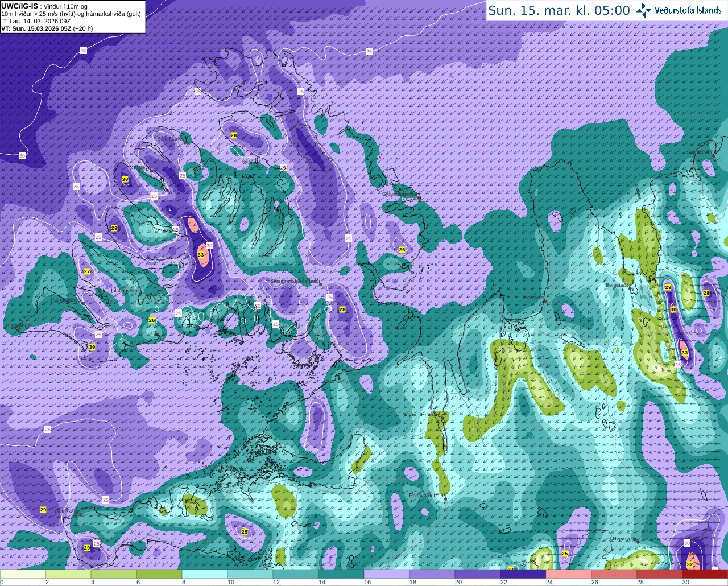
Task: Click the Steingrímsfjarðarheiði station label
Action: (x=295, y=281)
